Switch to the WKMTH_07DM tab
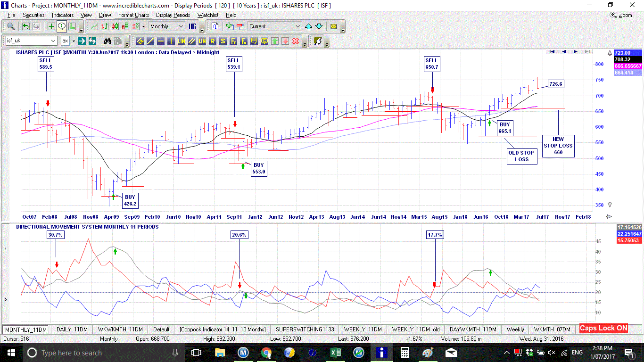The image size is (644, 362). click(552, 329)
